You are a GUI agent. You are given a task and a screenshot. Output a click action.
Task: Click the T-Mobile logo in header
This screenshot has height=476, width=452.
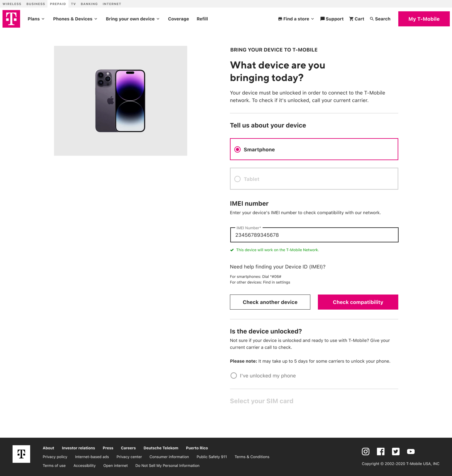11,19
